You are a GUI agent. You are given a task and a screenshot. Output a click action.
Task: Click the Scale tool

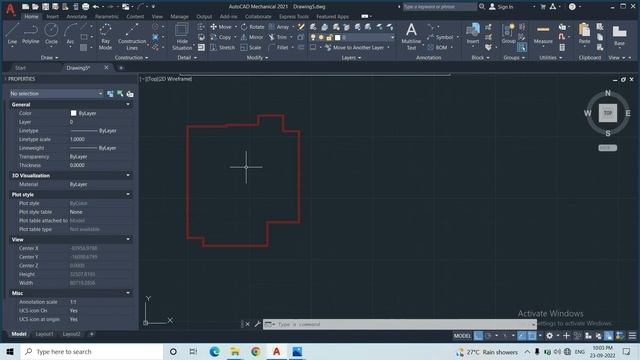tap(251, 47)
